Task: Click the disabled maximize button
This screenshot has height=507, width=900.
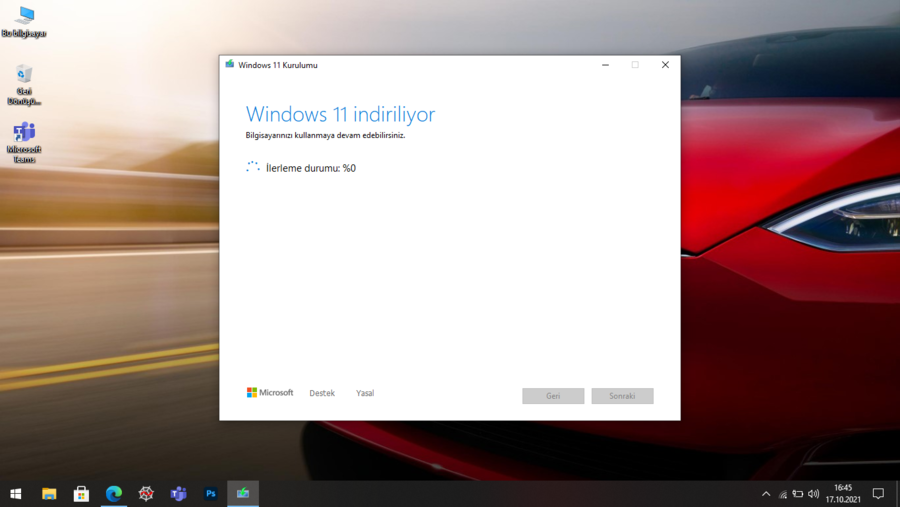Action: 635,65
